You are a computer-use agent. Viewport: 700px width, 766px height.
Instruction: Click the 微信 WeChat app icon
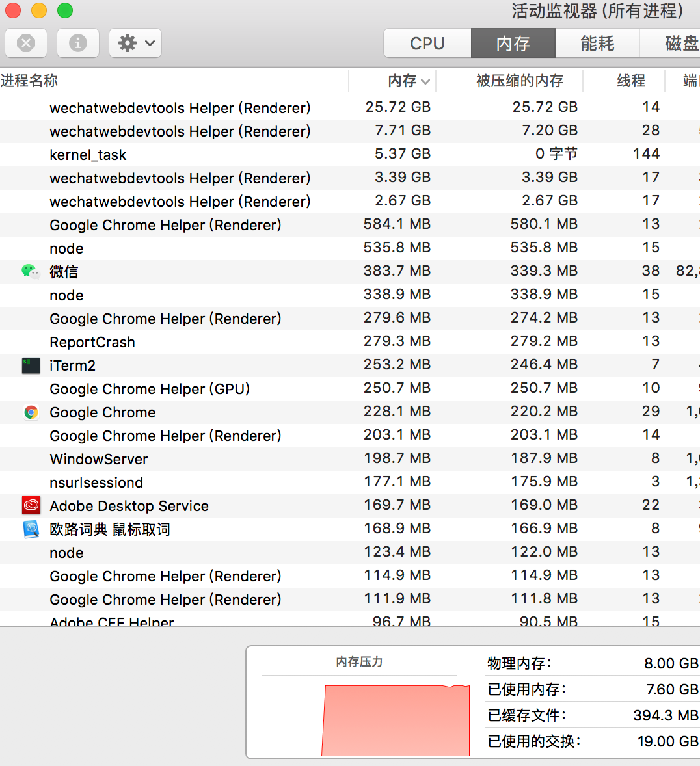31,271
